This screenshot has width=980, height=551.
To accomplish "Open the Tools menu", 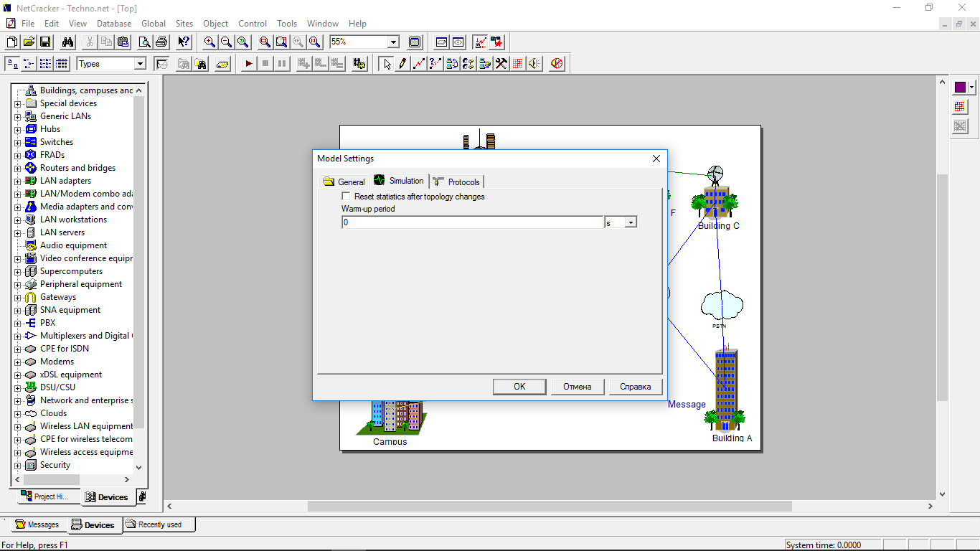I will point(287,24).
